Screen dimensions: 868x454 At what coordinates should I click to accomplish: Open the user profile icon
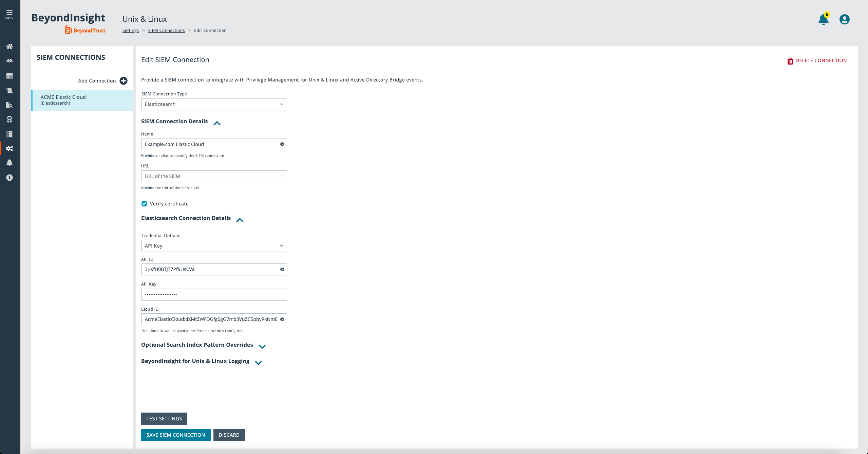tap(844, 19)
